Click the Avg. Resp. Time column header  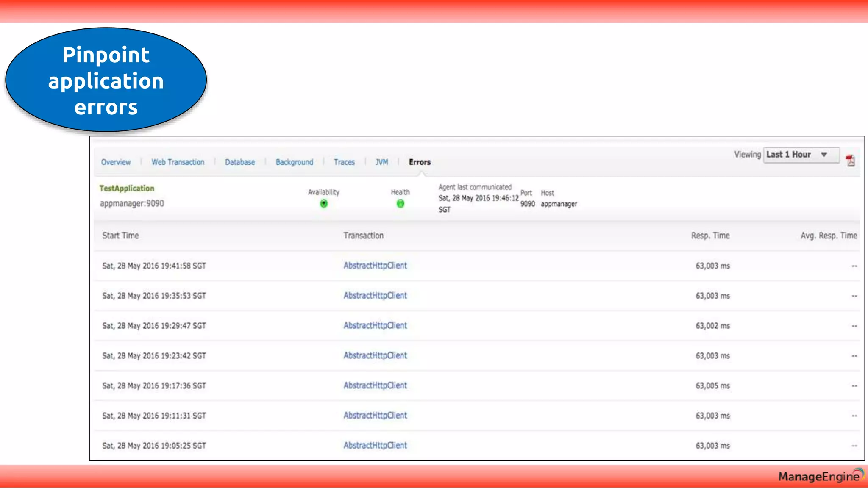click(829, 236)
